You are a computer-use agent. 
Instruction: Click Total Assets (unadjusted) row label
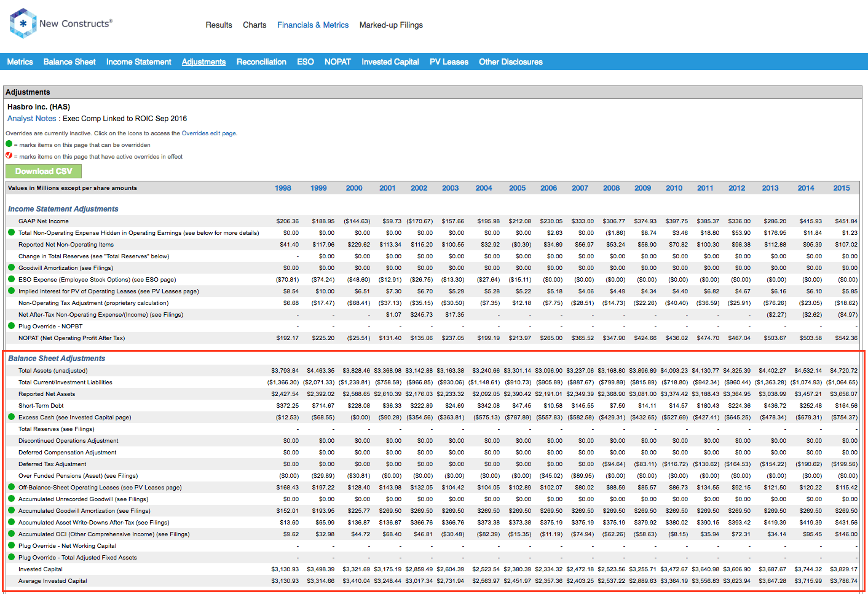tap(53, 371)
